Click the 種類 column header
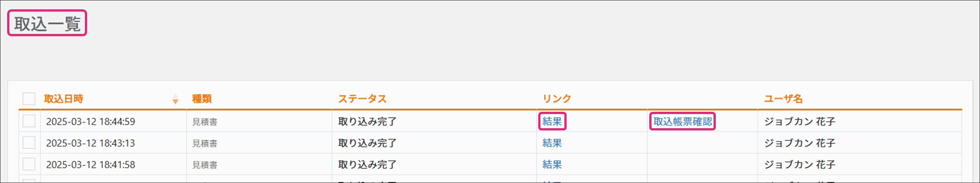Image resolution: width=980 pixels, height=183 pixels. click(x=201, y=99)
